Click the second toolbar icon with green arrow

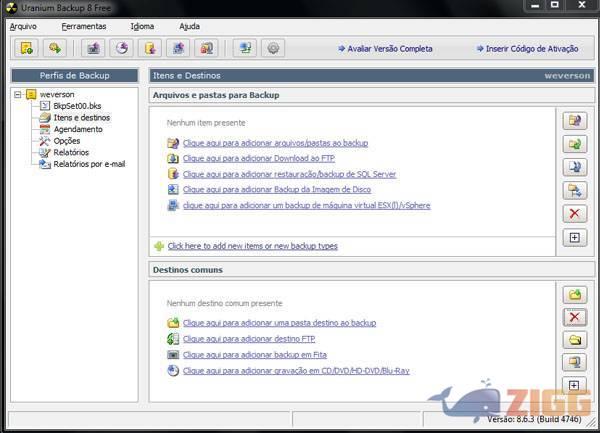pyautogui.click(x=55, y=48)
